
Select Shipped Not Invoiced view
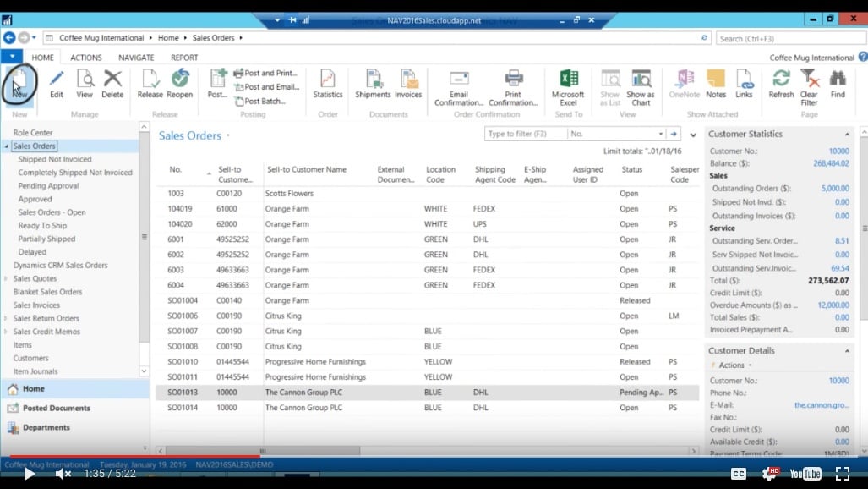(55, 160)
